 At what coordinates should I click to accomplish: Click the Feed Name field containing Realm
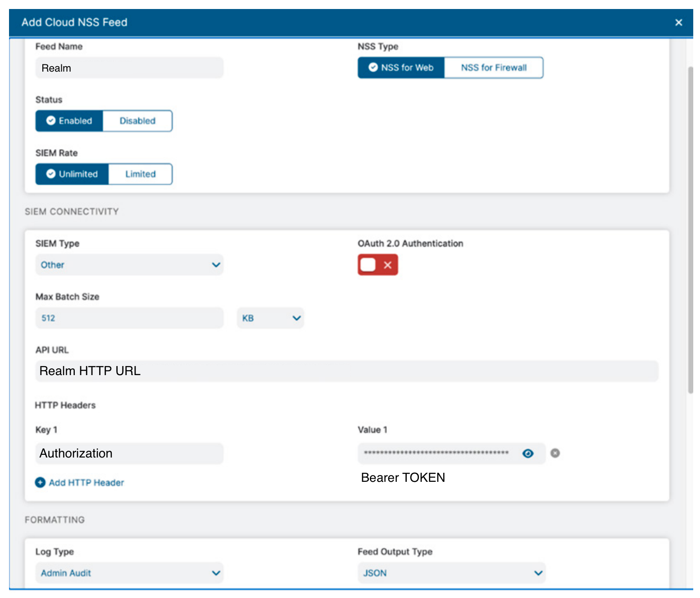coord(129,68)
